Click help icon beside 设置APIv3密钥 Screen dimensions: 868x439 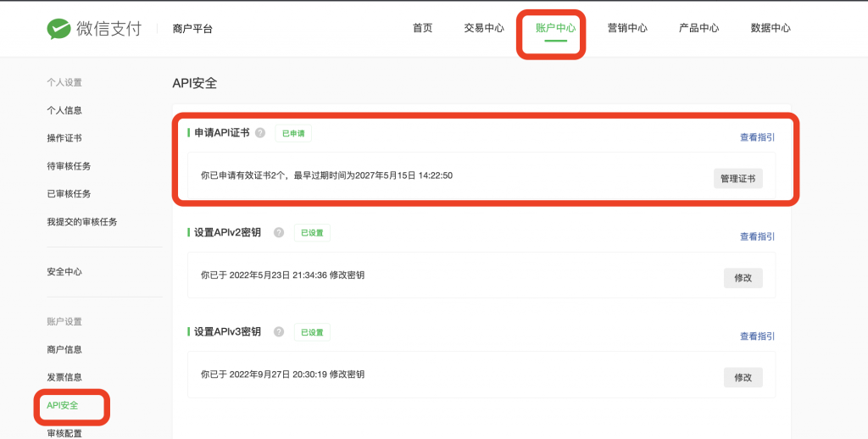click(279, 332)
